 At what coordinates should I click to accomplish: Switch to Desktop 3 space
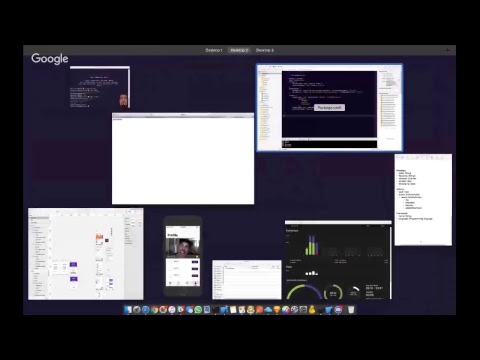tap(265, 50)
